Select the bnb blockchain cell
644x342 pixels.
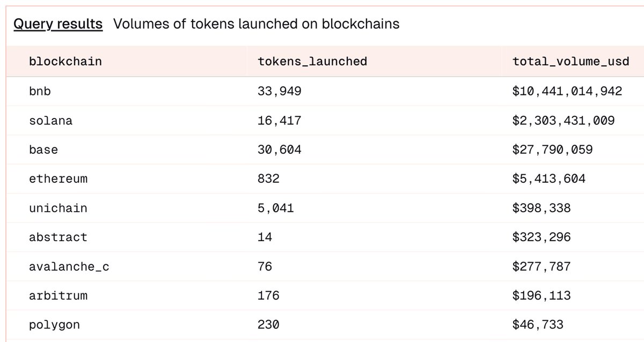point(40,91)
